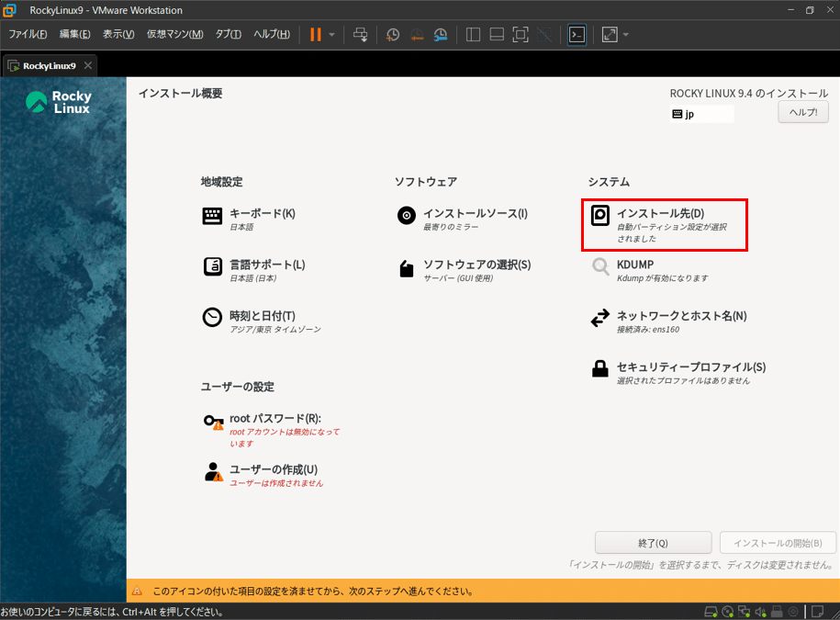Open the 編集(E) menu
840x620 pixels.
coord(75,34)
